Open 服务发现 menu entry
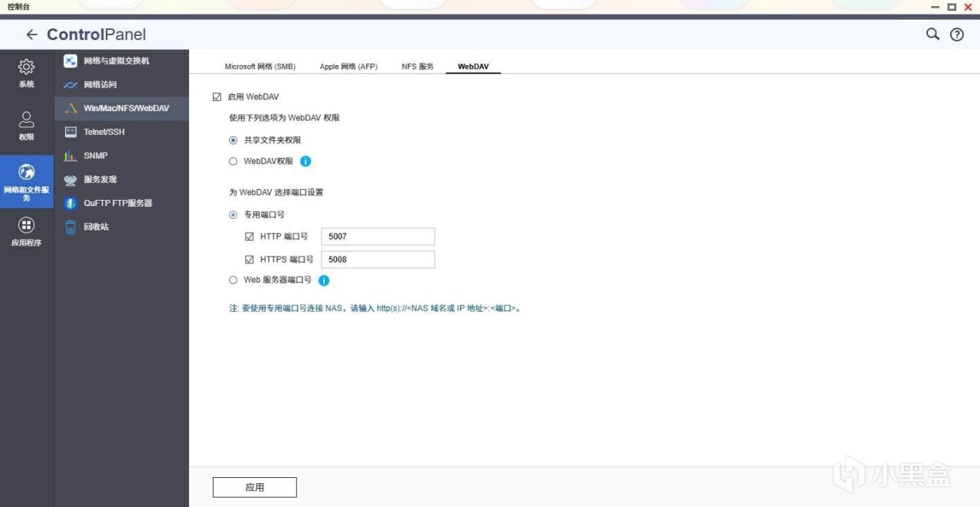Screen dimensions: 980x507 click(122, 179)
